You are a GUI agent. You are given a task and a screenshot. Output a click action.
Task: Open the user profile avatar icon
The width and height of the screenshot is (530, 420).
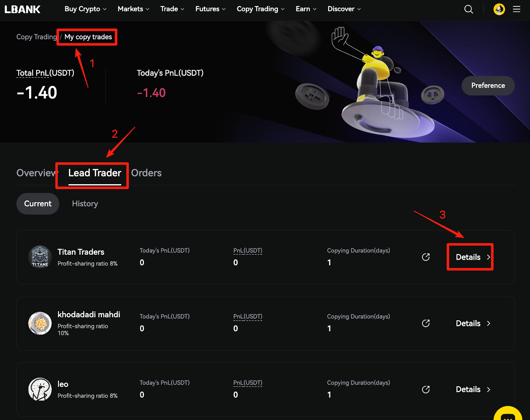(x=499, y=9)
